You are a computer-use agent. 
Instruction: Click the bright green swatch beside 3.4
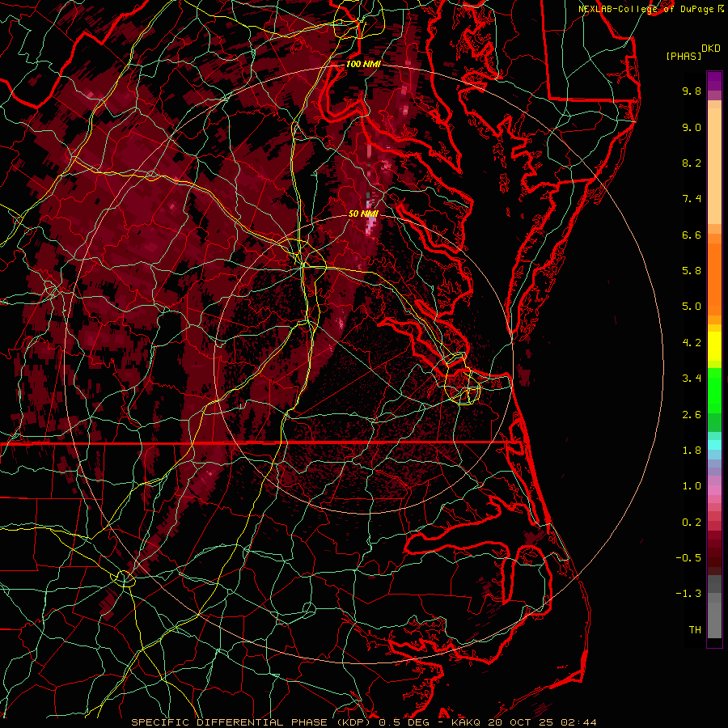[x=714, y=392]
